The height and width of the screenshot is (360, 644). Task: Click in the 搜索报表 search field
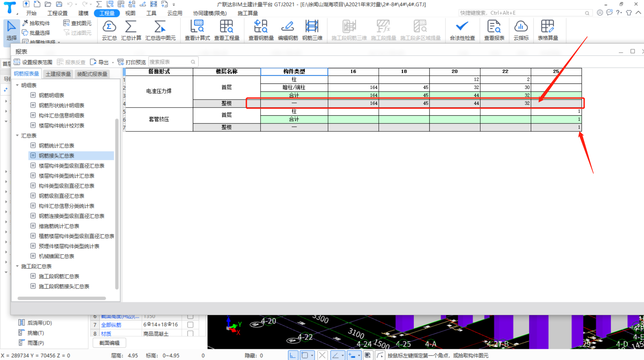click(x=173, y=62)
